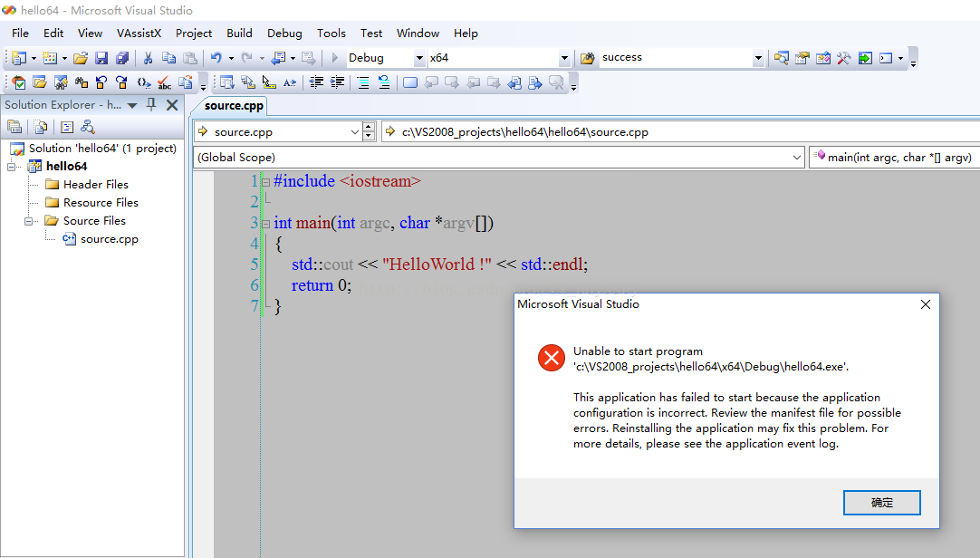
Task: Open the source.cpp file list dropdown
Action: click(354, 132)
